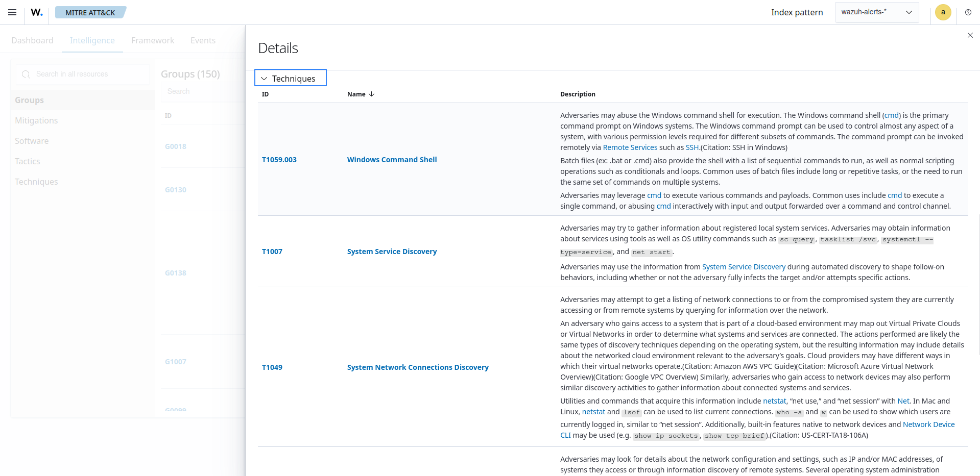Follow the Remote Services link
Screen dimensions: 980x476
630,147
